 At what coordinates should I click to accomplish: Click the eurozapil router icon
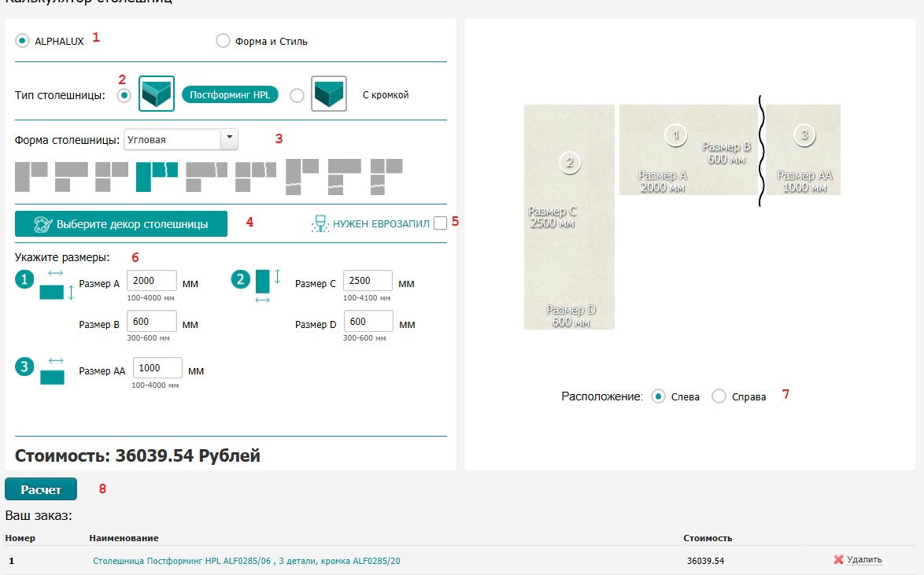pos(320,224)
